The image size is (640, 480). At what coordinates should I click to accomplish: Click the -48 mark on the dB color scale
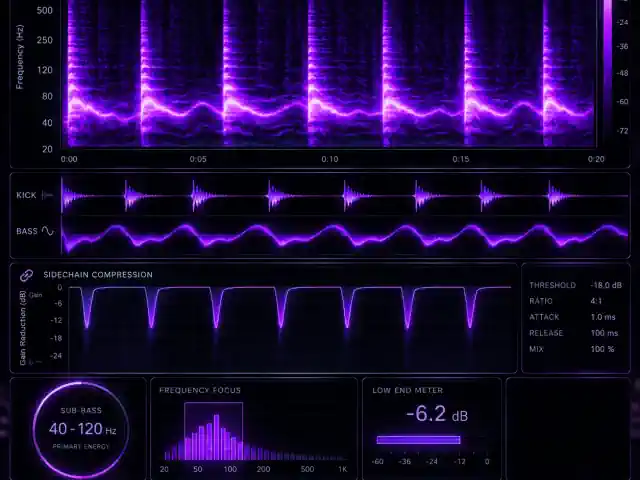point(622,73)
